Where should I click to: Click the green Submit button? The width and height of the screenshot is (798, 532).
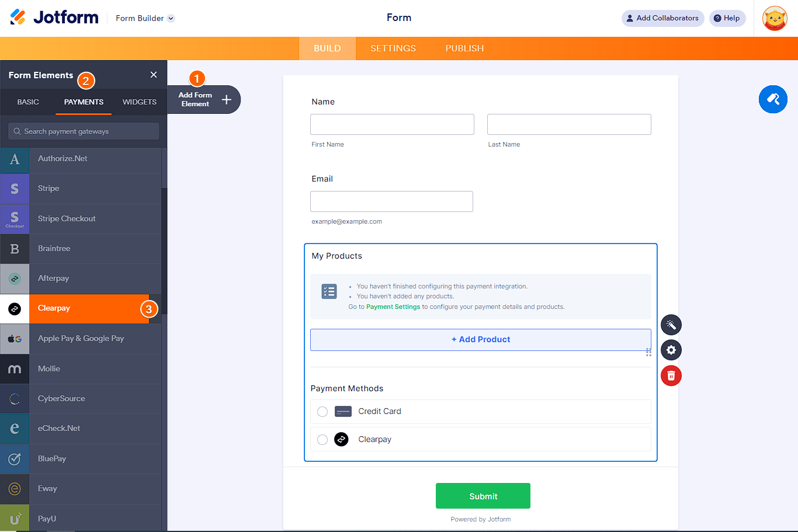(483, 496)
